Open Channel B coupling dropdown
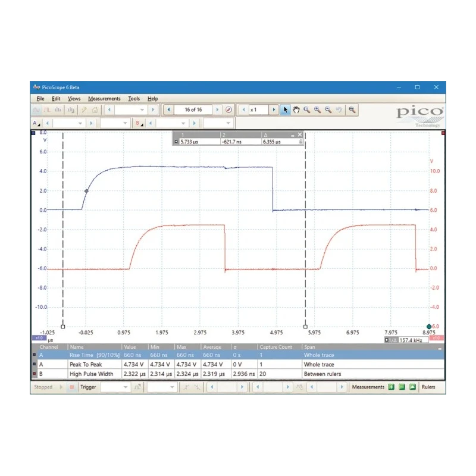The width and height of the screenshot is (476, 476). click(x=228, y=123)
